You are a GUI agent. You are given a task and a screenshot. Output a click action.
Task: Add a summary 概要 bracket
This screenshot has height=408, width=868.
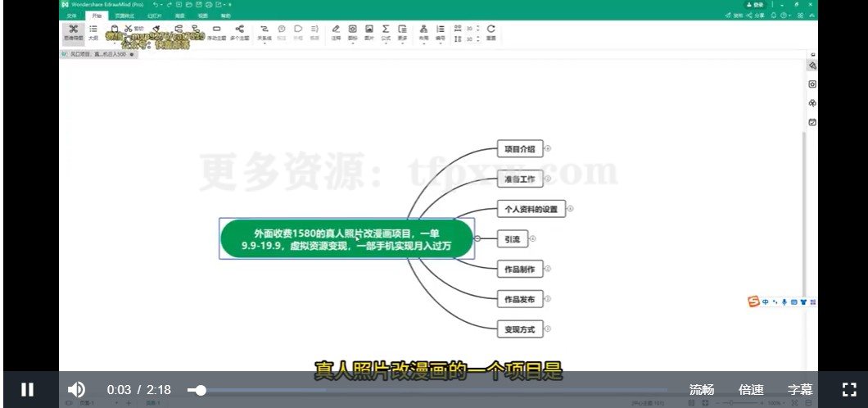(314, 33)
